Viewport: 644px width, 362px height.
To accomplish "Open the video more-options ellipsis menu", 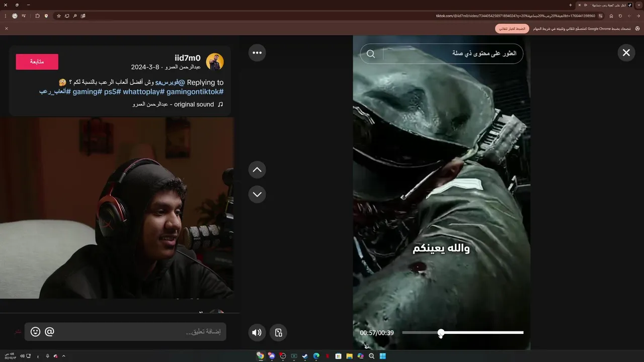I will click(x=257, y=52).
